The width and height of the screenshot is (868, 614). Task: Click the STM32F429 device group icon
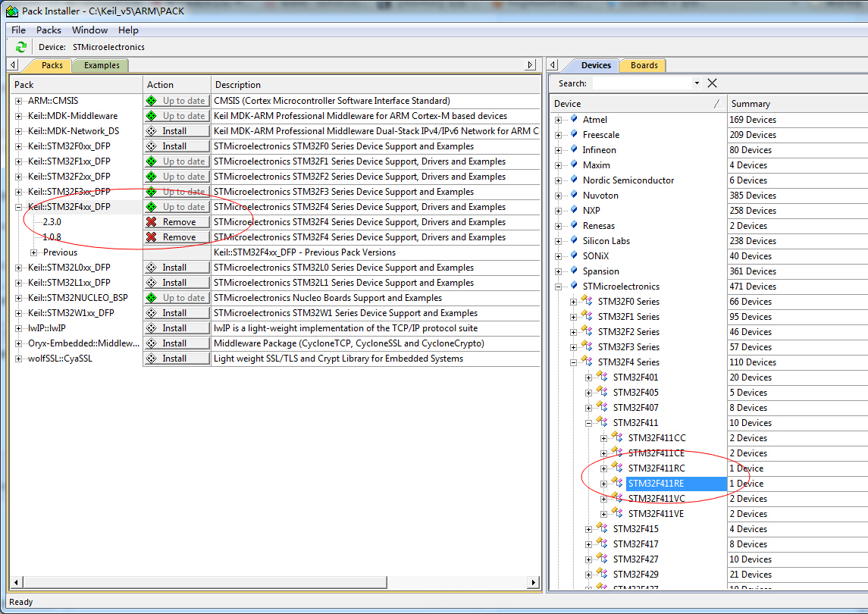coord(602,574)
